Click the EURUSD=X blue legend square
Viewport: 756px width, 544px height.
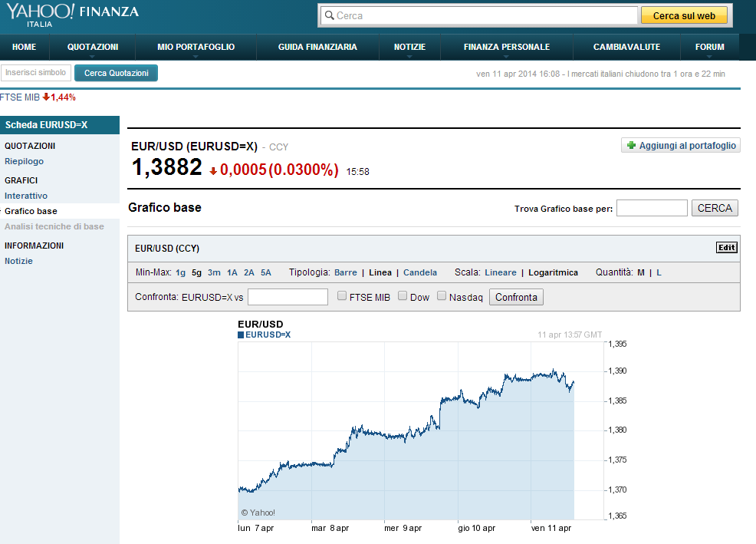click(241, 335)
